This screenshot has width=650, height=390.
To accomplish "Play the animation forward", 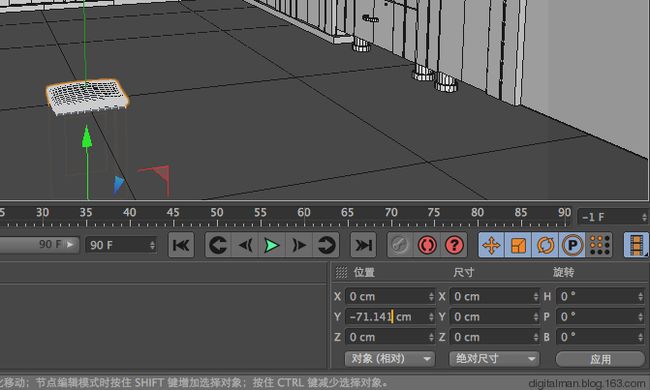I will (x=272, y=245).
